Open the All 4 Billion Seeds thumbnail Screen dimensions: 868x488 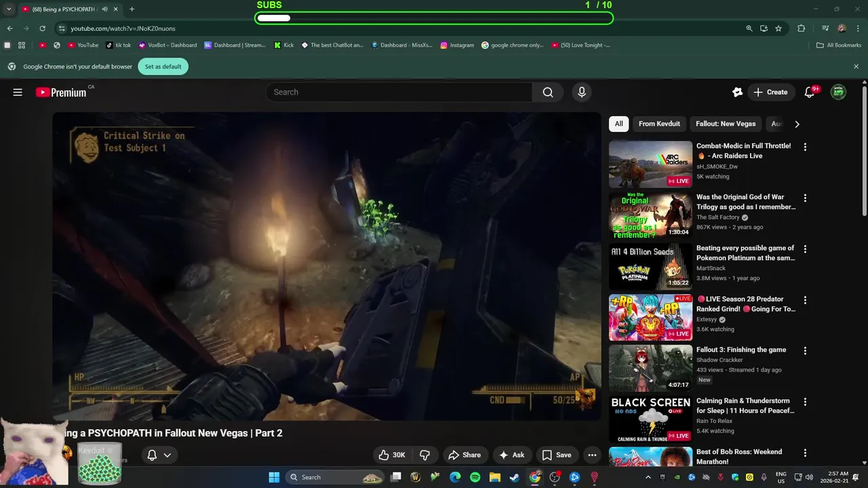(x=650, y=266)
